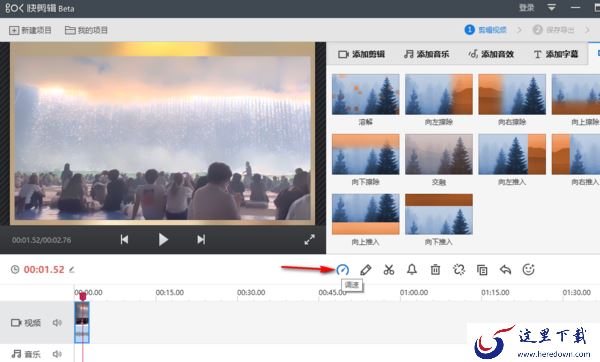The height and width of the screenshot is (362, 600).
Task: Select the 向右擦除 wipe right transition
Action: point(512,95)
